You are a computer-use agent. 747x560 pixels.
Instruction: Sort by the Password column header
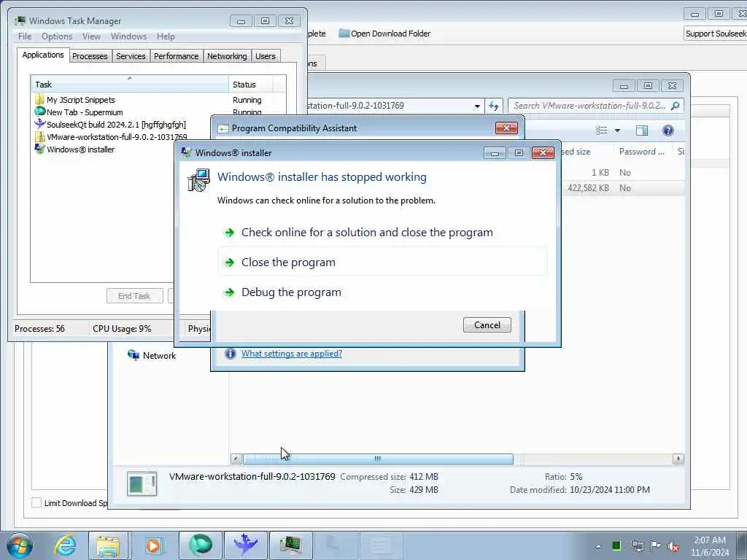(642, 152)
